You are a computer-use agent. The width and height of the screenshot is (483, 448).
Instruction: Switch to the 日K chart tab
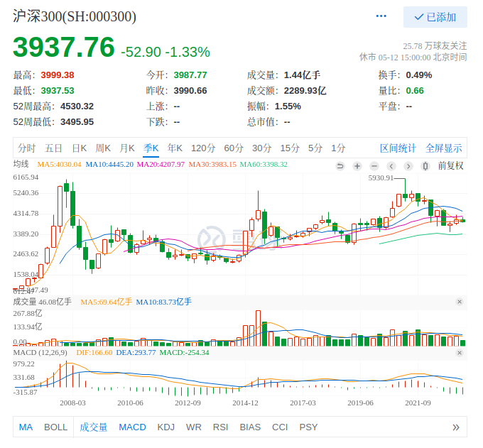80,148
